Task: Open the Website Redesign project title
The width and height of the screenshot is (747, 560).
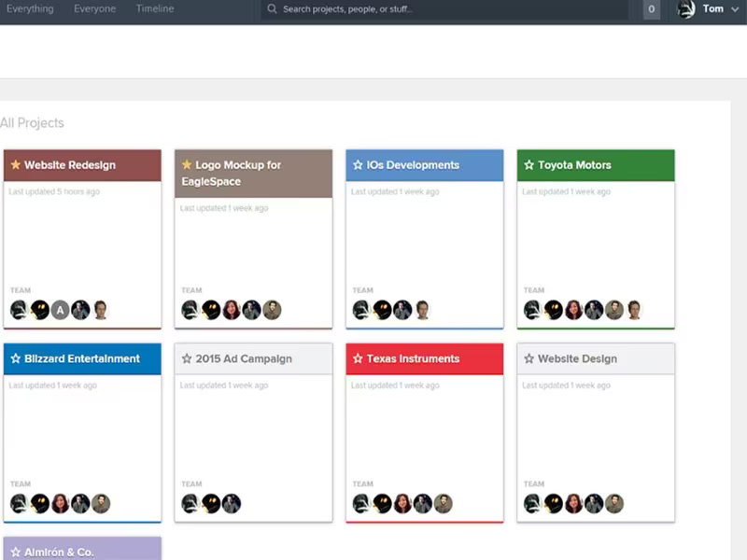Action: 70,165
